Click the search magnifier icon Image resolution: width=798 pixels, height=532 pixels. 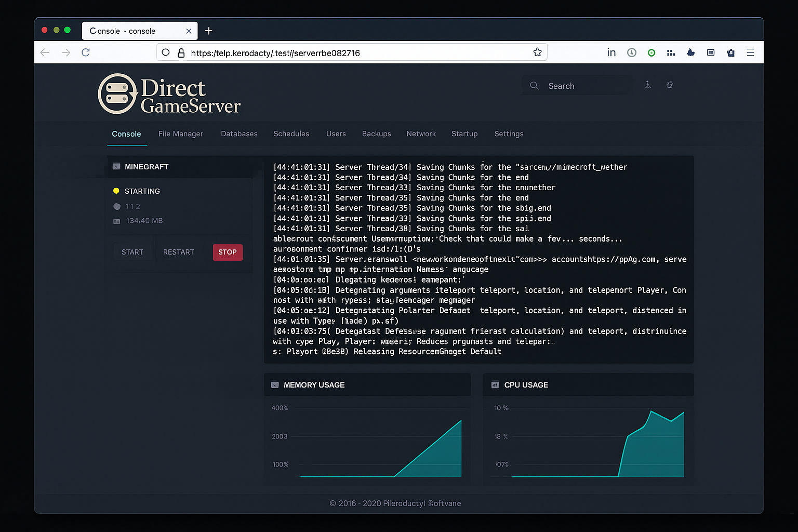tap(534, 86)
